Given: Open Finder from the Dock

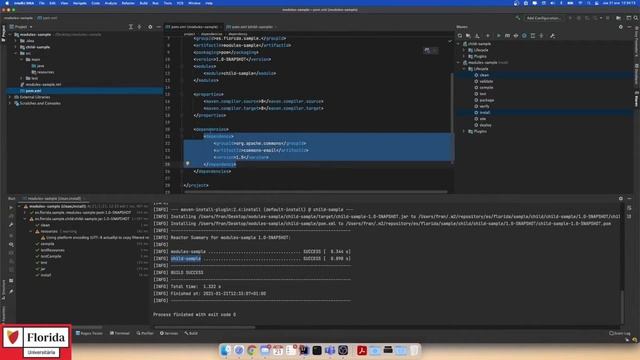Looking at the screenshot, I should point(225,350).
